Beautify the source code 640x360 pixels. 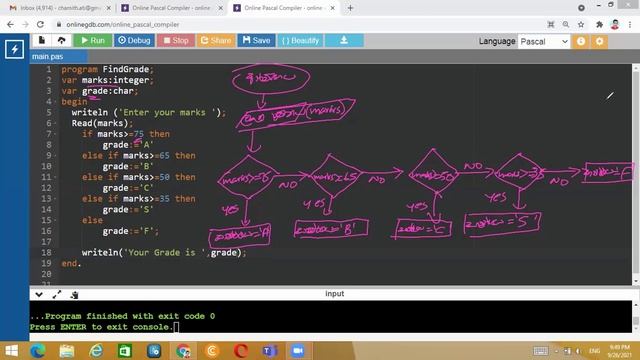pyautogui.click(x=300, y=40)
